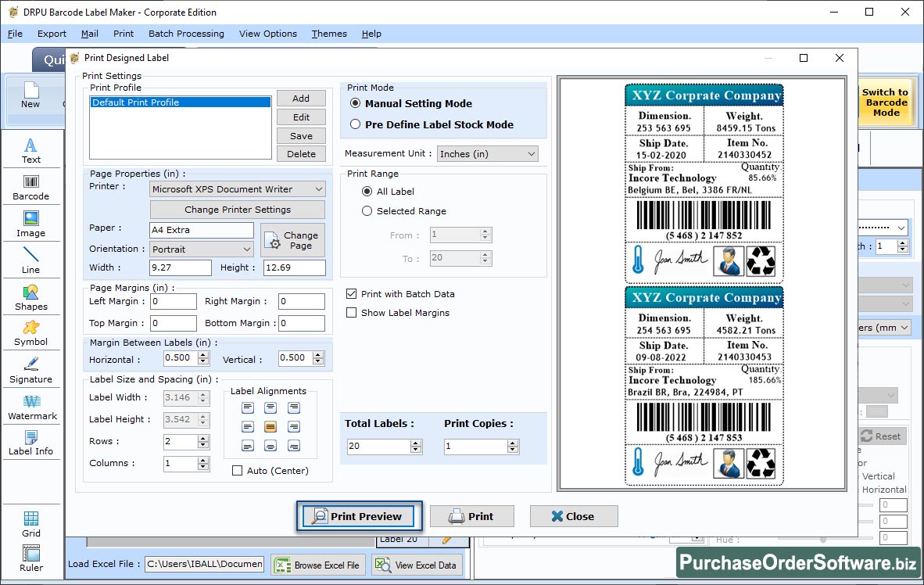Click Browse Excel File button
Screen dimensions: 924x585
tap(318, 565)
